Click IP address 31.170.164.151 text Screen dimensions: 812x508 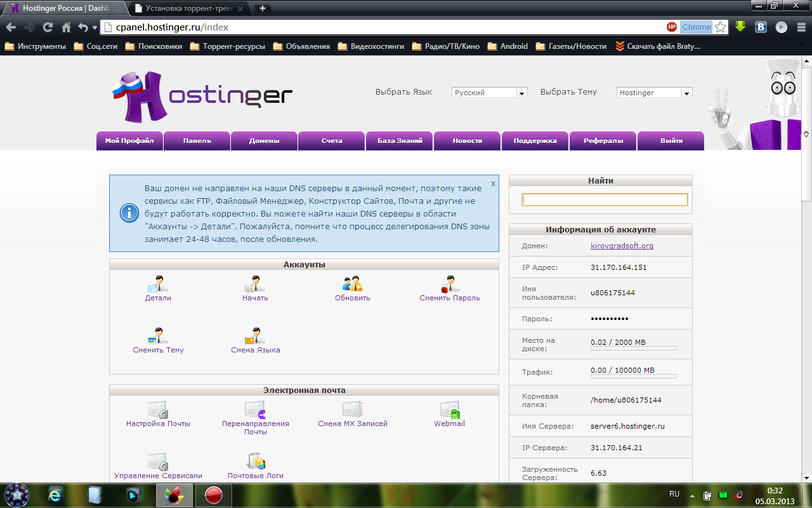(x=619, y=267)
